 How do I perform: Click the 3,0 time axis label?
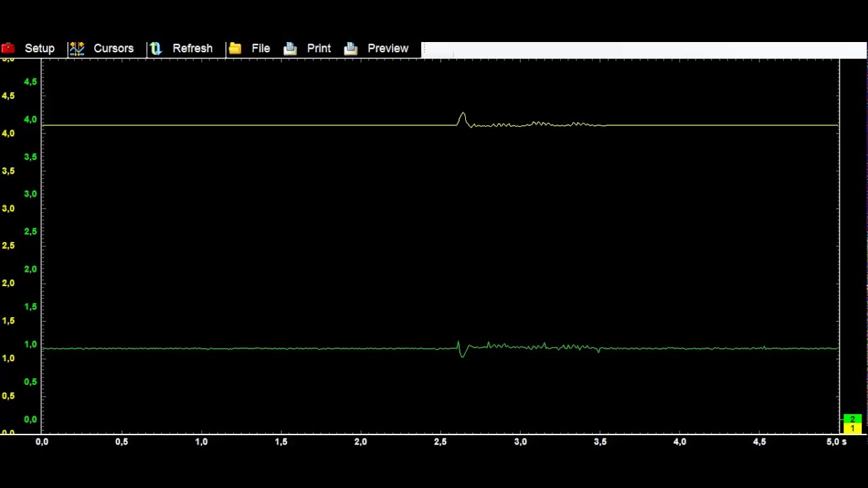520,442
